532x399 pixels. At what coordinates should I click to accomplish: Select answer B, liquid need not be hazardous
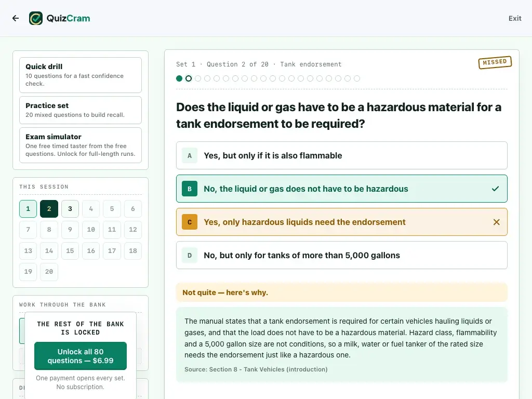point(342,189)
